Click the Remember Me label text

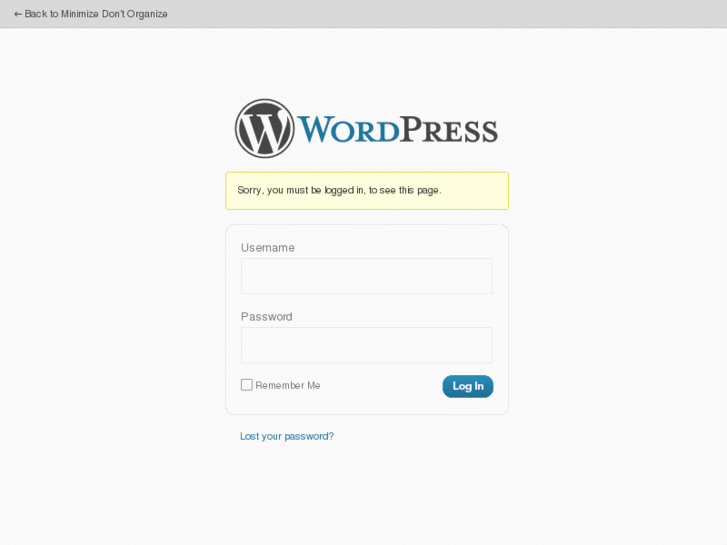[287, 385]
